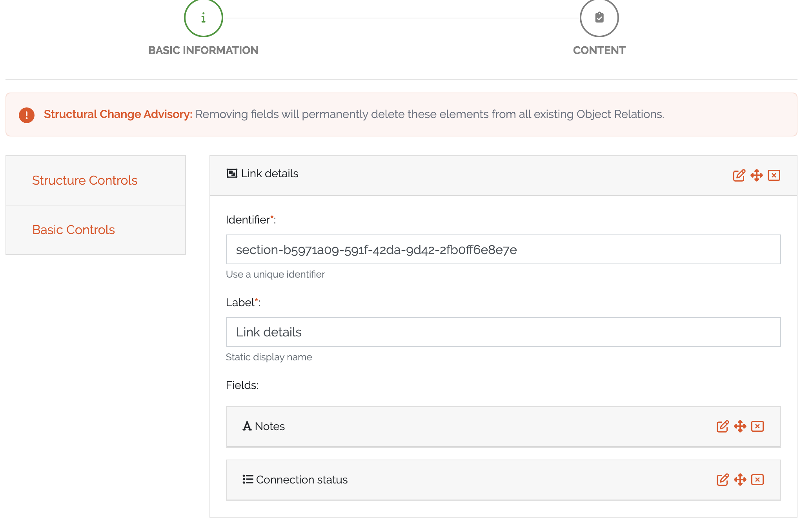This screenshot has width=812, height=527.
Task: Edit the Connection status field
Action: point(722,480)
